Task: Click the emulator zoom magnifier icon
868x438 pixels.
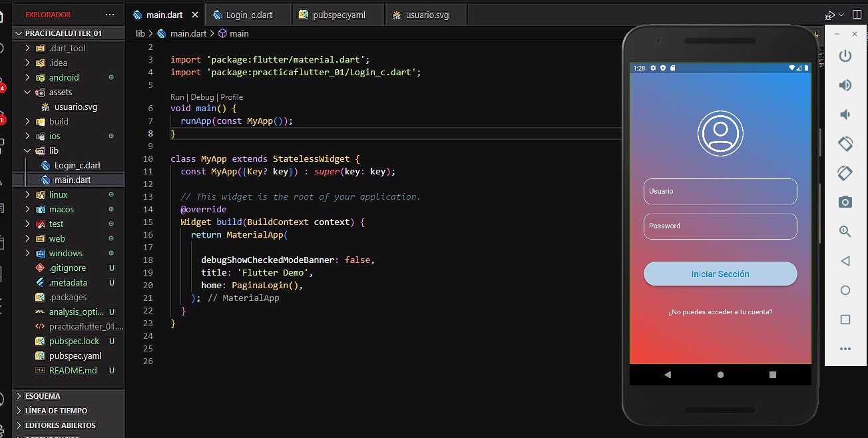Action: [x=845, y=232]
